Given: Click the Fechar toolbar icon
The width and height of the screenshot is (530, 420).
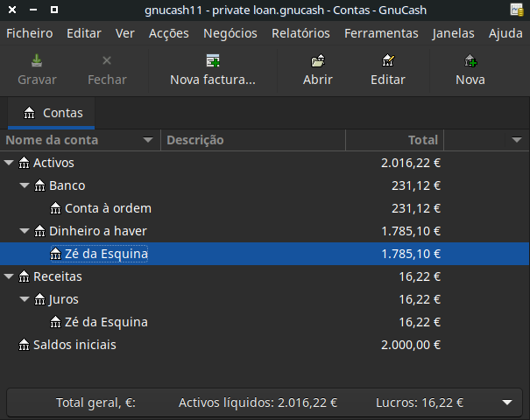Looking at the screenshot, I should (107, 61).
